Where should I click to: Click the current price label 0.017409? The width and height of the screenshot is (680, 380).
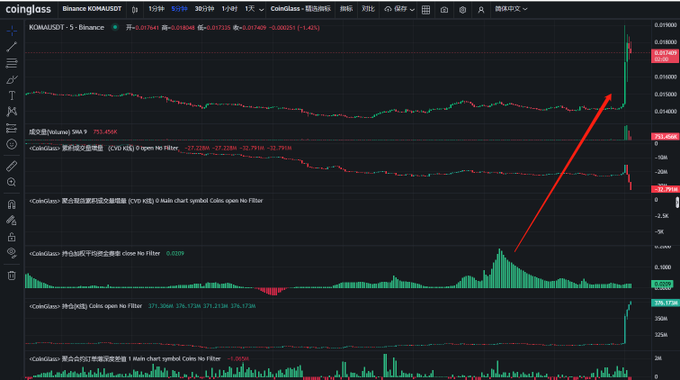click(665, 56)
